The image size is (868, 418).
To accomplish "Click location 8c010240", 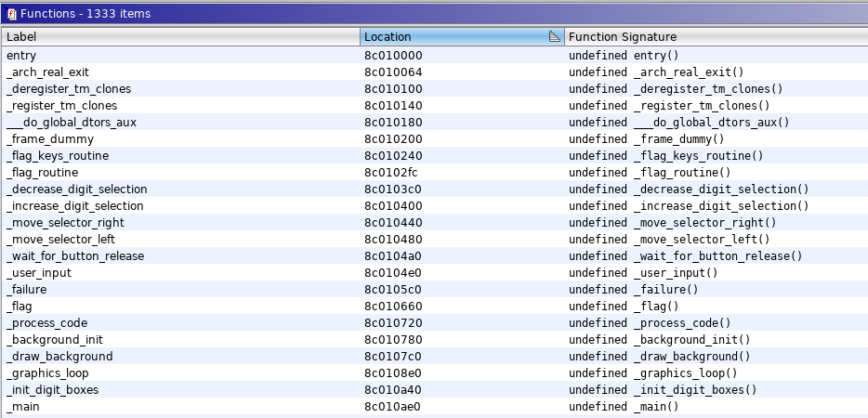I will [x=393, y=155].
